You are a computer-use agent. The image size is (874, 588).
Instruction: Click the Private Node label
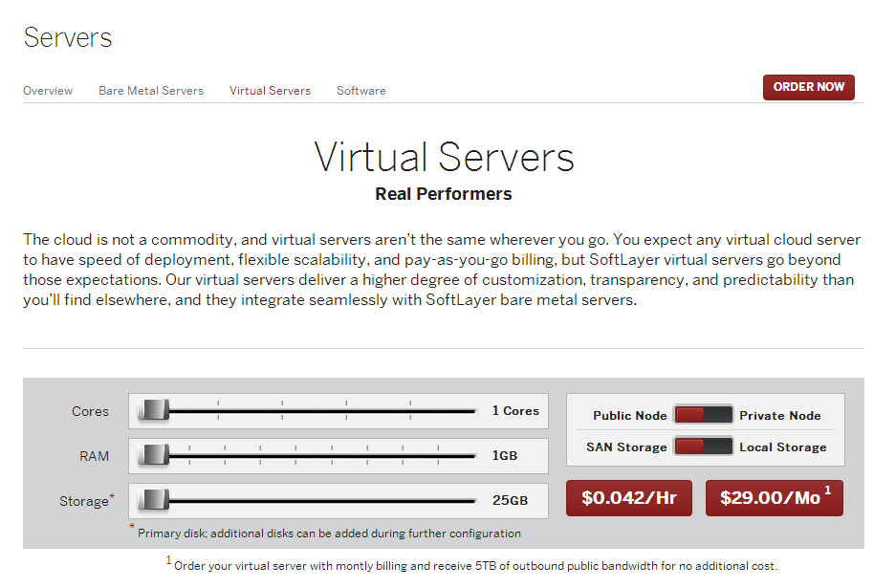coord(779,416)
